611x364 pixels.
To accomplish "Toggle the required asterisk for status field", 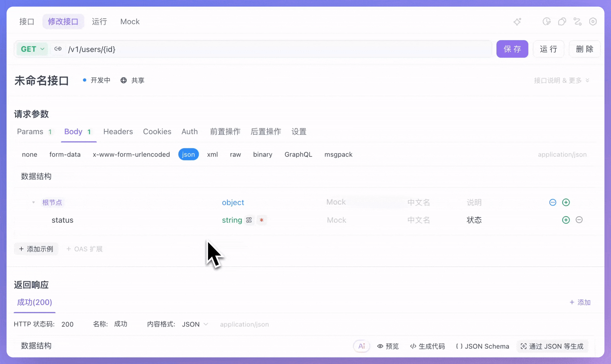I will point(262,220).
